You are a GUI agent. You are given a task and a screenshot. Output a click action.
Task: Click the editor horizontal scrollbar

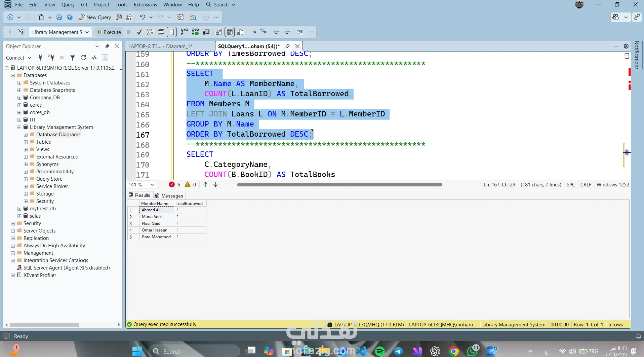[339, 184]
